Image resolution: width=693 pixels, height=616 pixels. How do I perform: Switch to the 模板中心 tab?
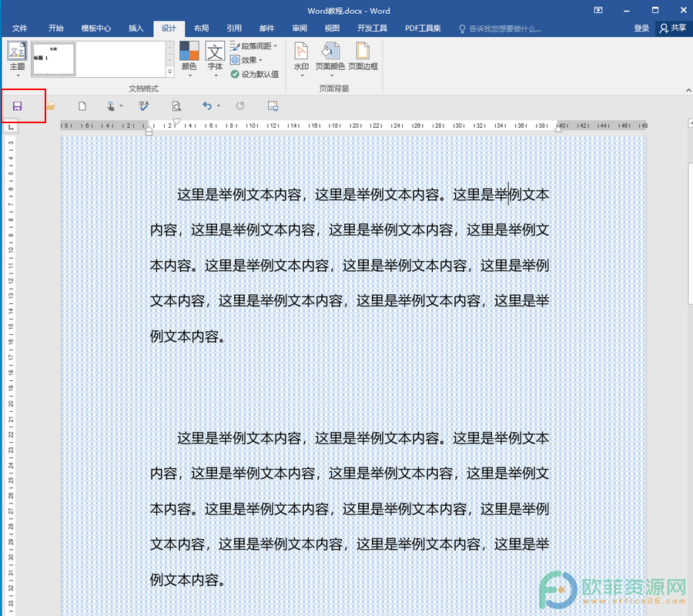(96, 28)
